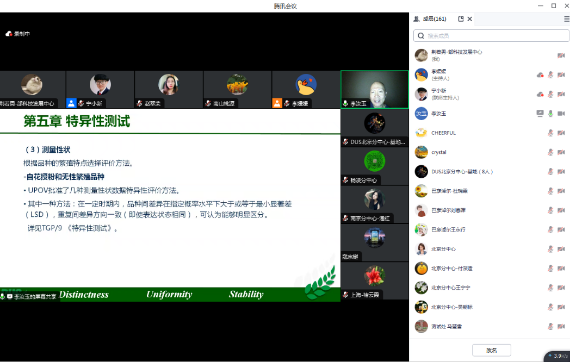This screenshot has width=570, height=362.
Task: Click the cloud recording indicator on the video area
Action: [17, 33]
